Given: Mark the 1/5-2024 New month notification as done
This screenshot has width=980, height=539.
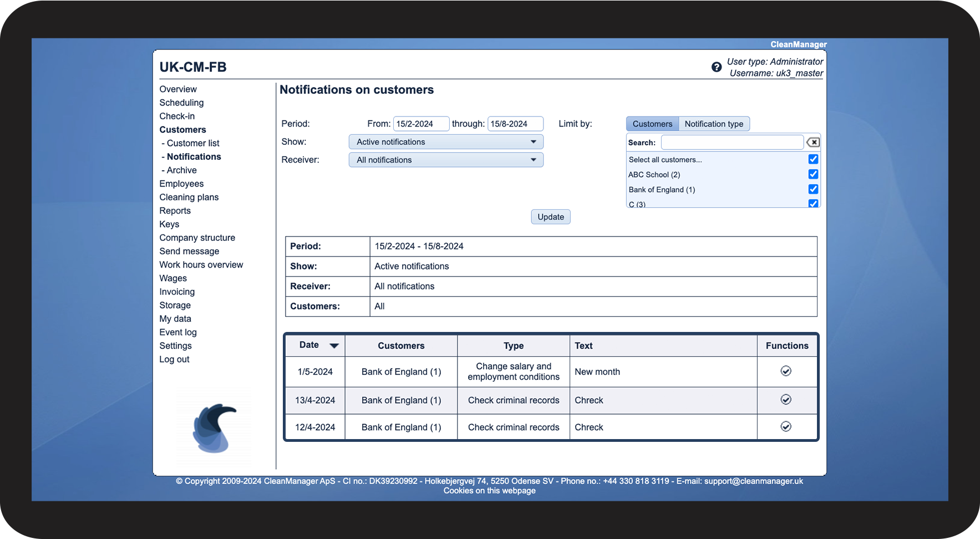Looking at the screenshot, I should pos(786,371).
